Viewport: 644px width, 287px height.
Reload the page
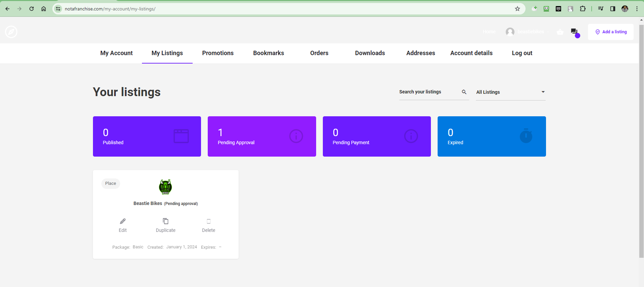tap(32, 9)
